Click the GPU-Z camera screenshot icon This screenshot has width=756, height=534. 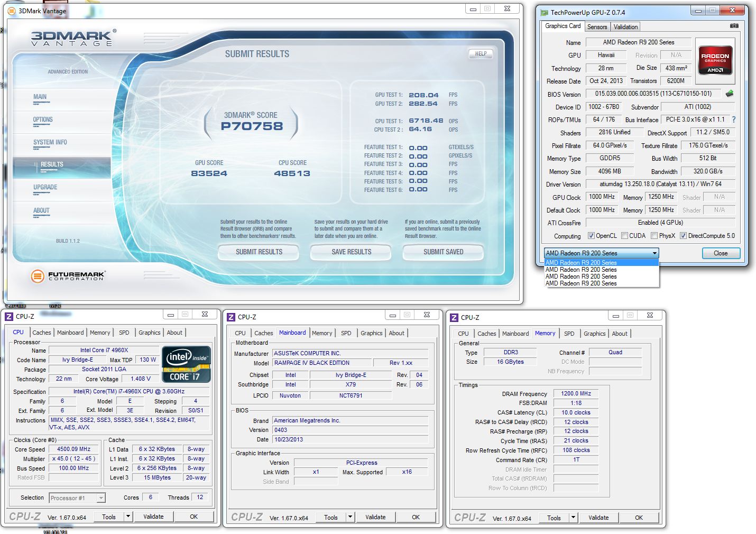(x=734, y=26)
